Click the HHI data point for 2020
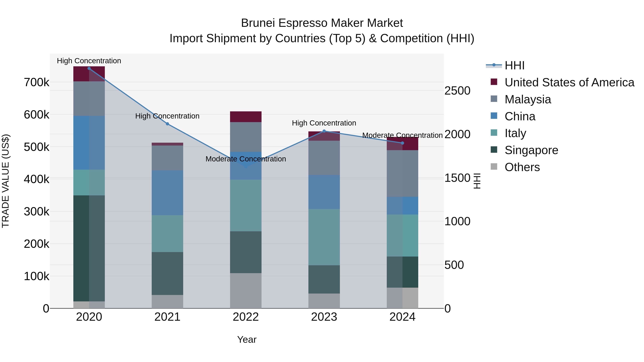Screen dimensions: 644x362 coord(89,68)
